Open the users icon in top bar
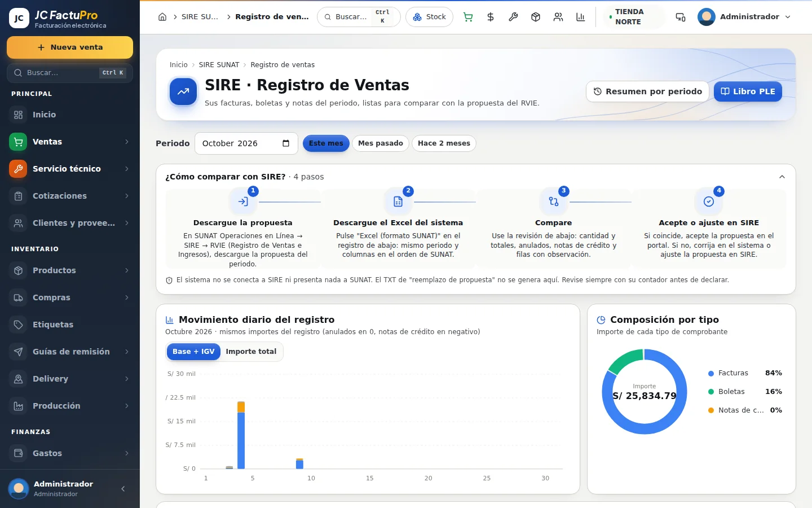The height and width of the screenshot is (508, 812). (558, 17)
